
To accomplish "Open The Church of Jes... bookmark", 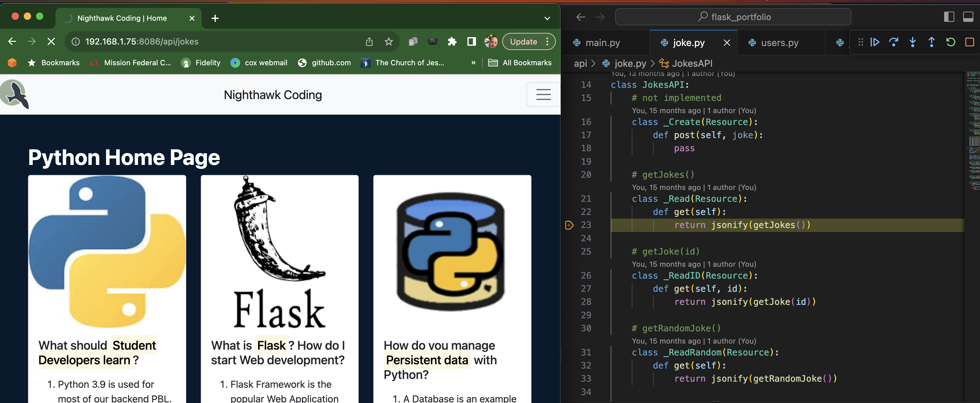I will [403, 63].
